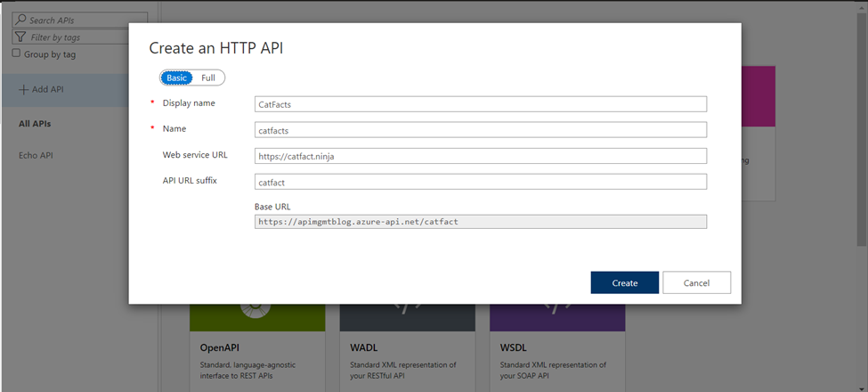The height and width of the screenshot is (392, 868).
Task: Click the Filter by tags field
Action: click(71, 37)
